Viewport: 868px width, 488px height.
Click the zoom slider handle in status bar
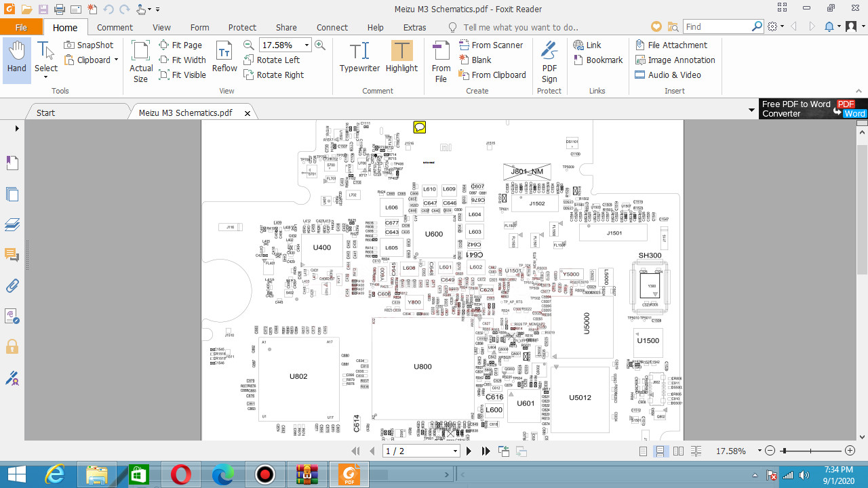783,451
